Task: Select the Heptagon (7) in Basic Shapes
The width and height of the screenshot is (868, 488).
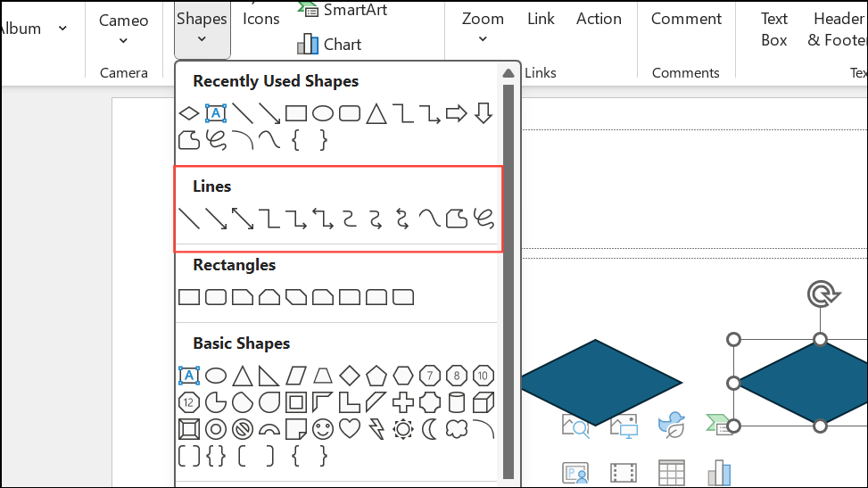Action: [x=430, y=376]
